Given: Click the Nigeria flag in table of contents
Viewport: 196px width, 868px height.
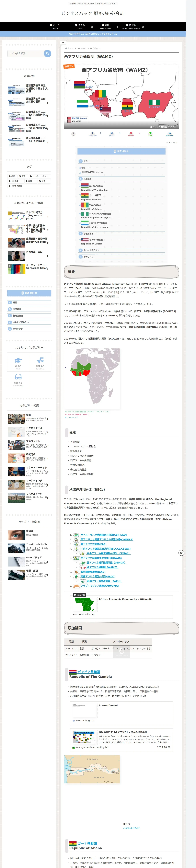Looking at the screenshot, I should coord(85,214).
